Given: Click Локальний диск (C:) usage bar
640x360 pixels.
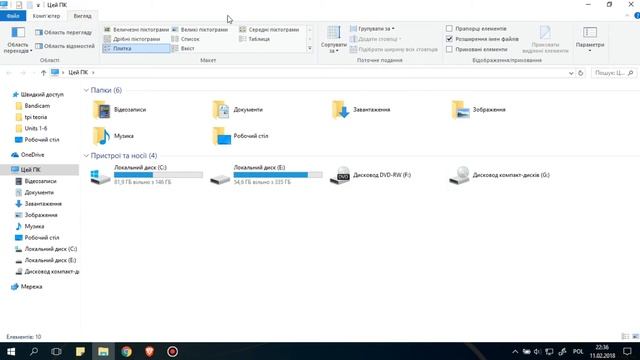Looking at the screenshot, I should click(x=158, y=175).
